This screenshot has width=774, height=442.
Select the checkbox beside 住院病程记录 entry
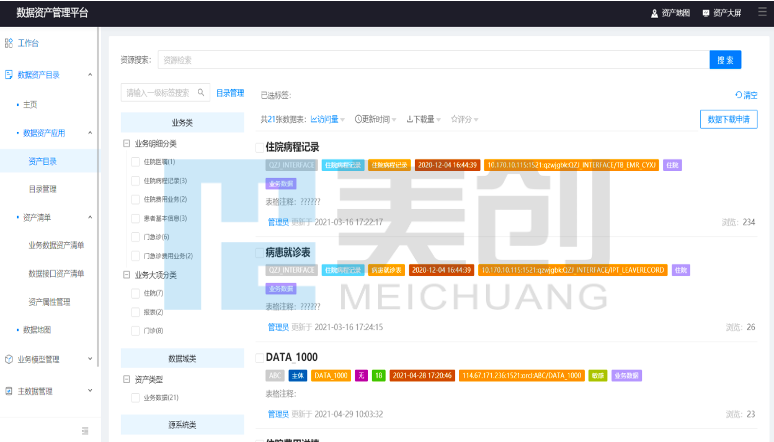pyautogui.click(x=259, y=147)
